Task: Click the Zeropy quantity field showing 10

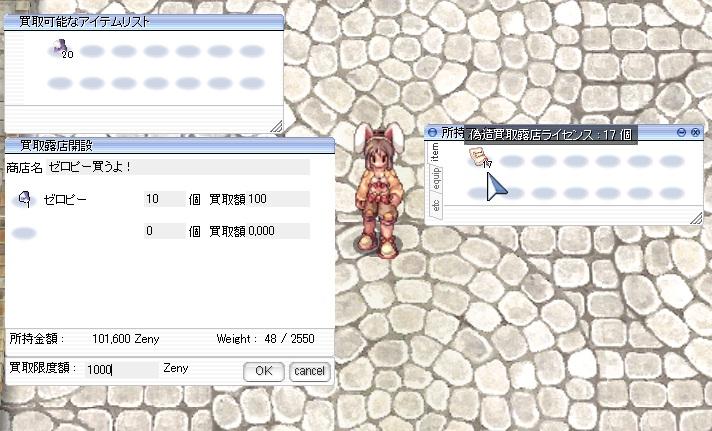Action: tap(164, 199)
